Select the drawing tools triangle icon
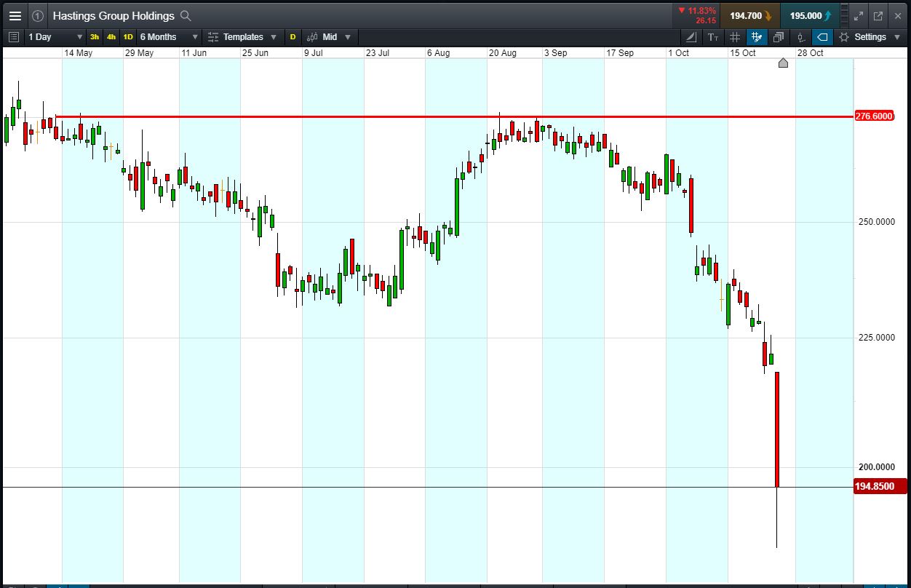The image size is (911, 588). 691,37
